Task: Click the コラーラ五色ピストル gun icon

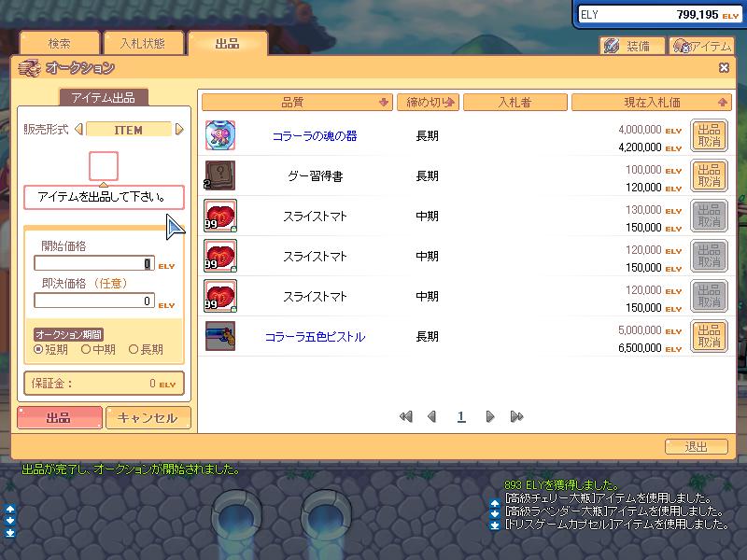Action: point(219,336)
